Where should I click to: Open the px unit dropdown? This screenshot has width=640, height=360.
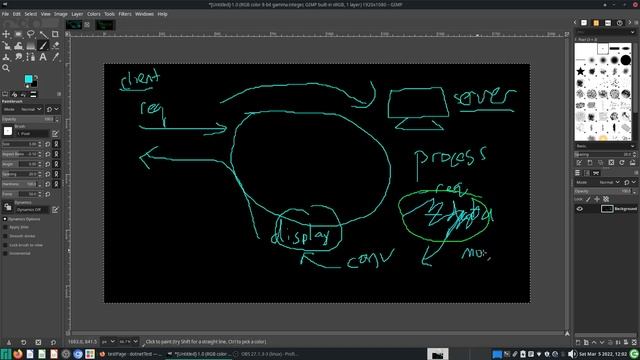(x=109, y=342)
